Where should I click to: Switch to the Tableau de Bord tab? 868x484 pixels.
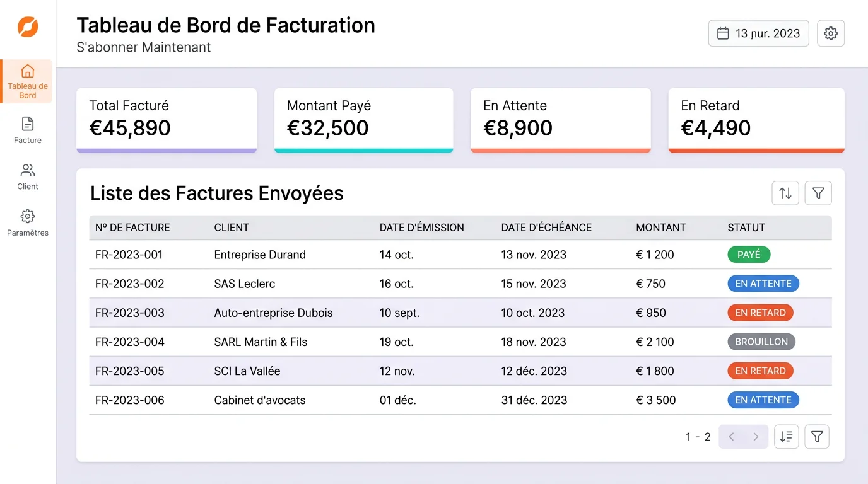pyautogui.click(x=27, y=81)
